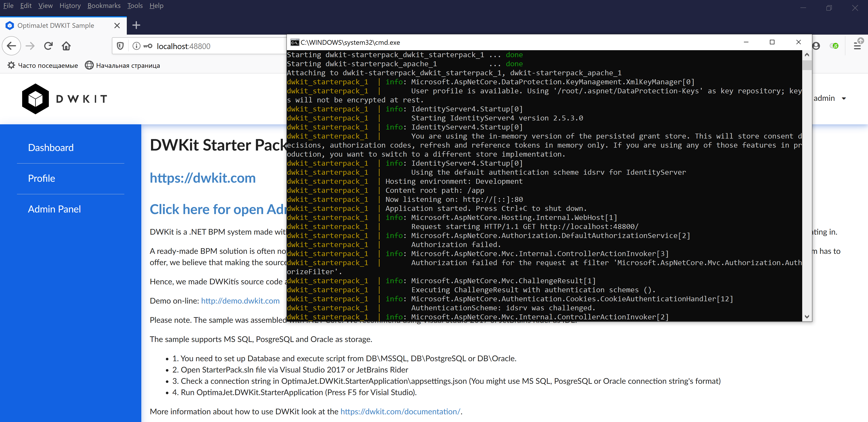Open the Edit menu
This screenshot has width=868, height=422.
pyautogui.click(x=26, y=6)
